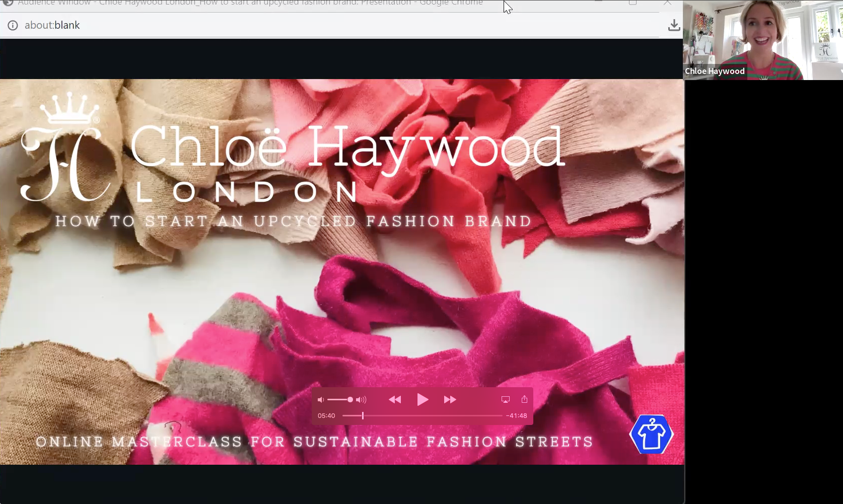
Task: Maximize the Audience Window
Action: 633,3
